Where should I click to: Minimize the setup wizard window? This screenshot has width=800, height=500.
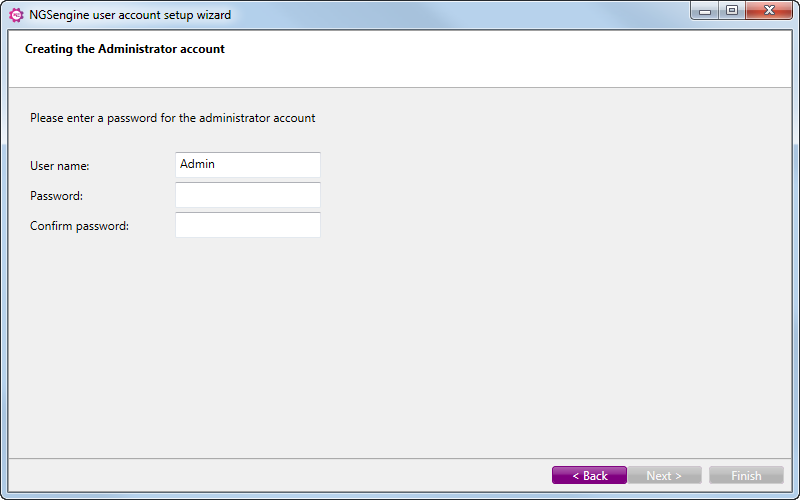[x=705, y=10]
